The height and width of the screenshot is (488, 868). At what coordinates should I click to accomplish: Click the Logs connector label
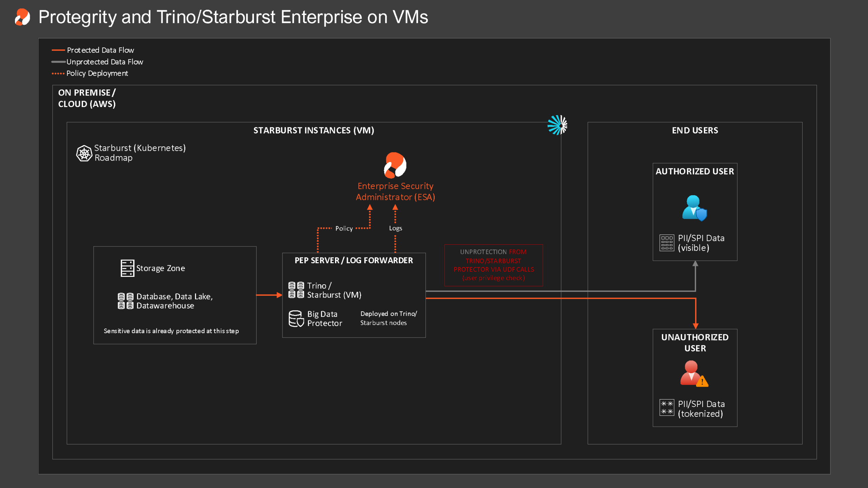(x=395, y=228)
